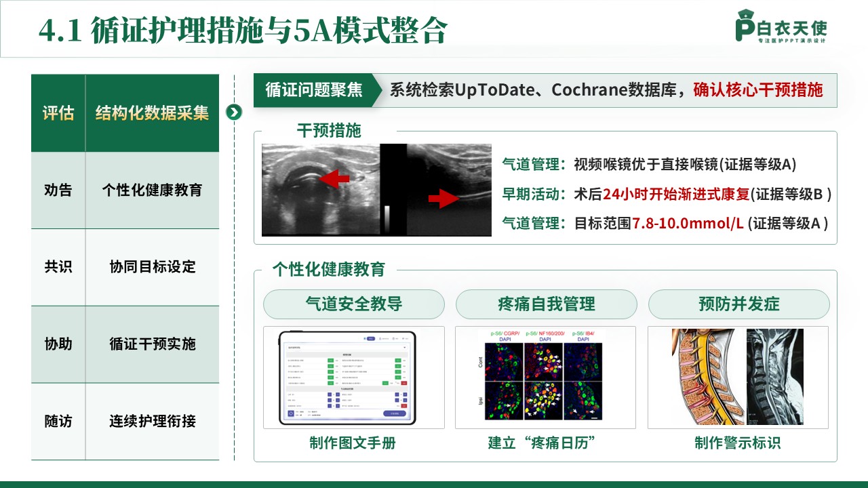
Task: Click the 预防并发症 pill label
Action: (738, 304)
